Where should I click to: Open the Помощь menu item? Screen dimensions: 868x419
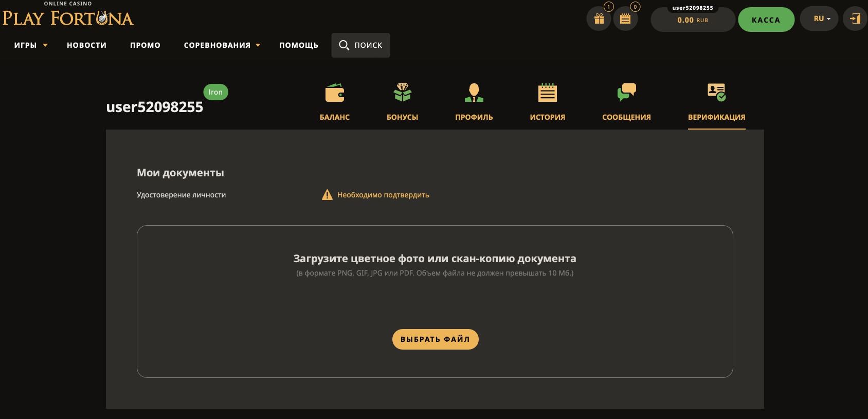[299, 45]
